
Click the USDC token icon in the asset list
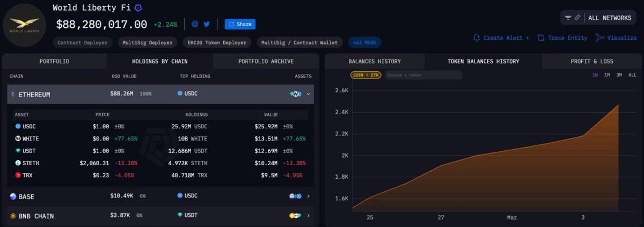[x=18, y=126]
